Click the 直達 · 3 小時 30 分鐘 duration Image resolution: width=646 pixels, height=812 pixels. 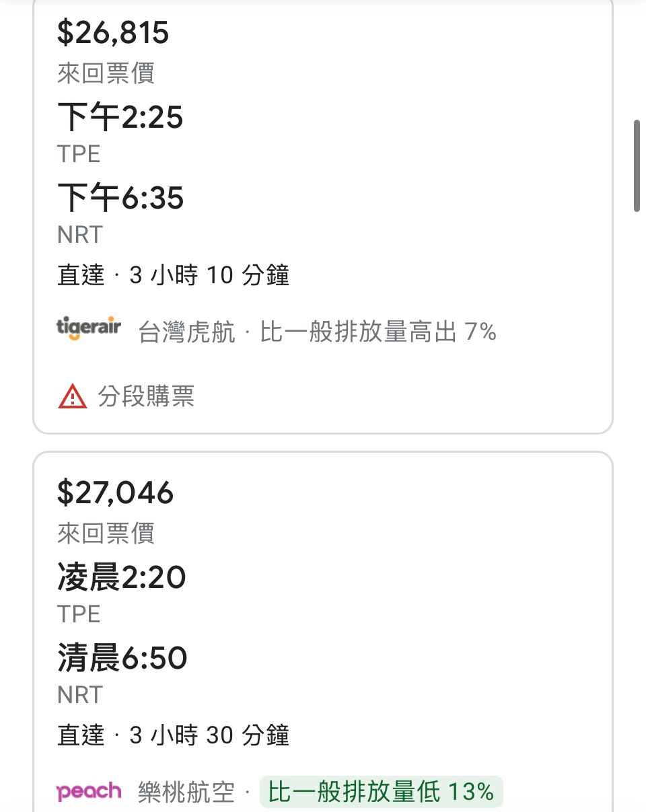[x=174, y=735]
